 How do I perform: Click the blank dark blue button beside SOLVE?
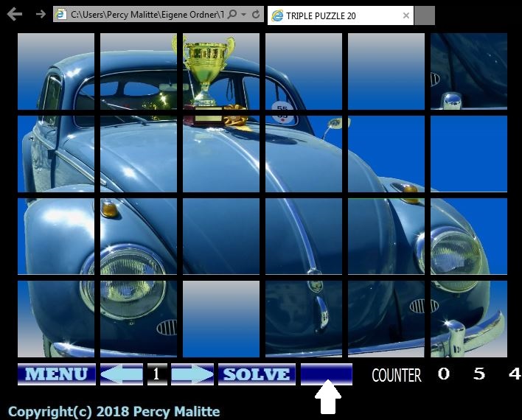click(327, 374)
